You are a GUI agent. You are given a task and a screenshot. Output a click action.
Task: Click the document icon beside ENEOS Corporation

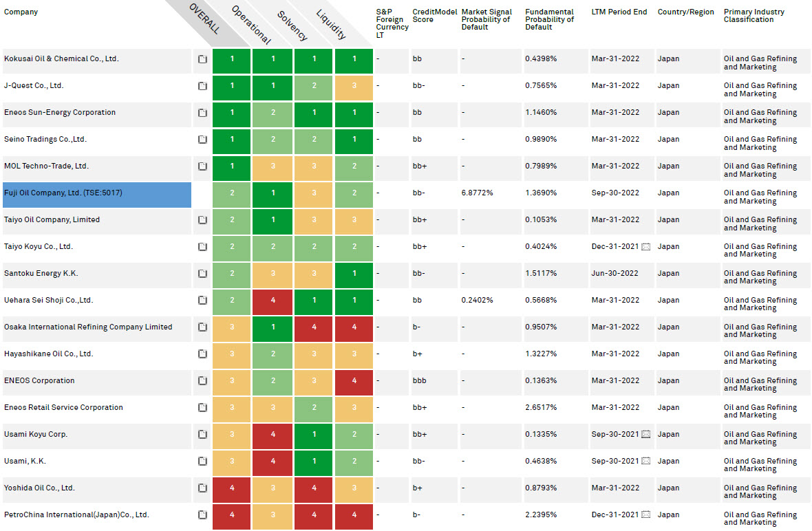pyautogui.click(x=202, y=381)
